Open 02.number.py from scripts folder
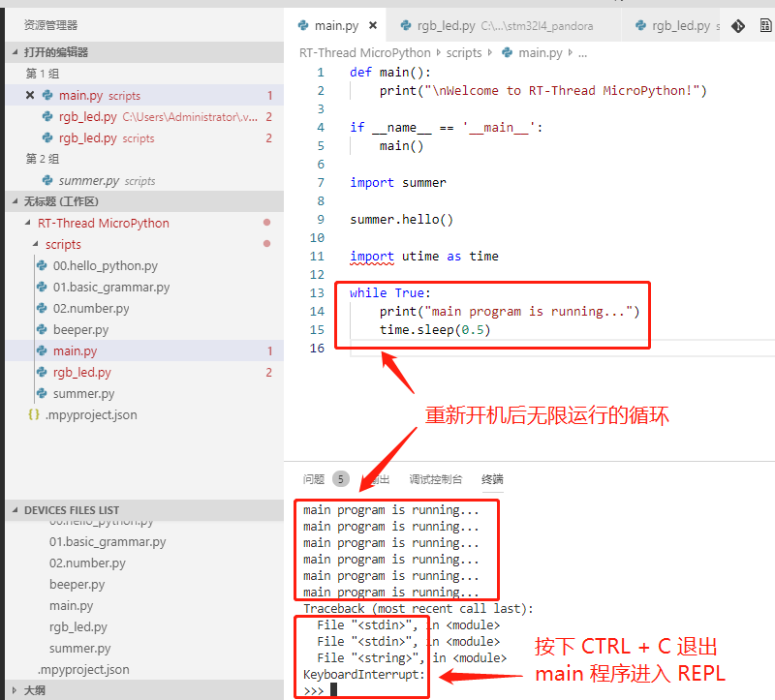The height and width of the screenshot is (700, 775). [x=91, y=309]
